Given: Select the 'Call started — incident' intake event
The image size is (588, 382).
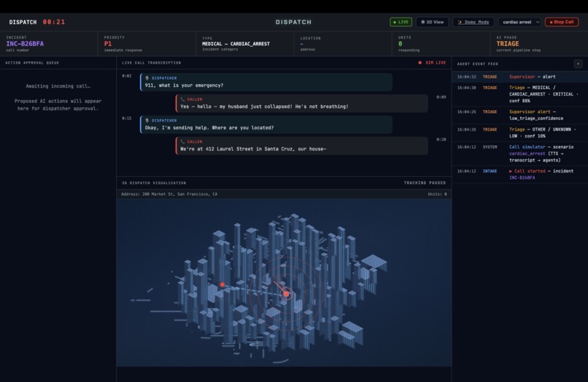Looking at the screenshot, I should pyautogui.click(x=519, y=175).
